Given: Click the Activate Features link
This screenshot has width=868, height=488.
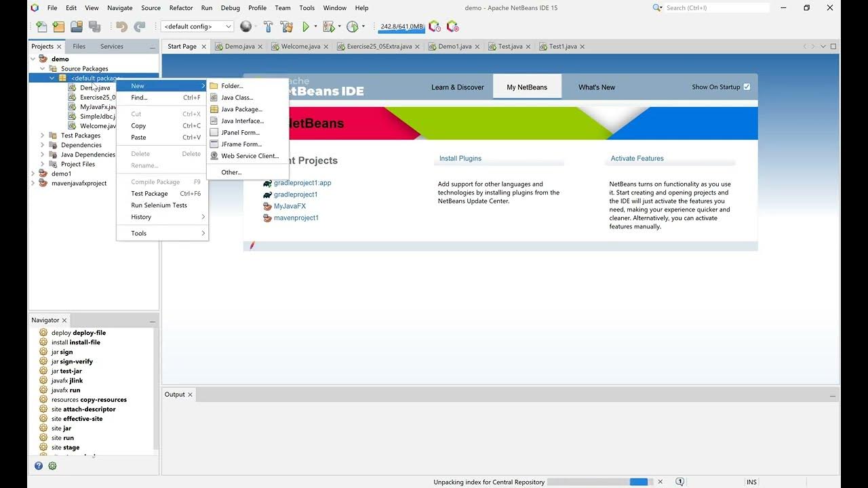Looking at the screenshot, I should pos(637,159).
